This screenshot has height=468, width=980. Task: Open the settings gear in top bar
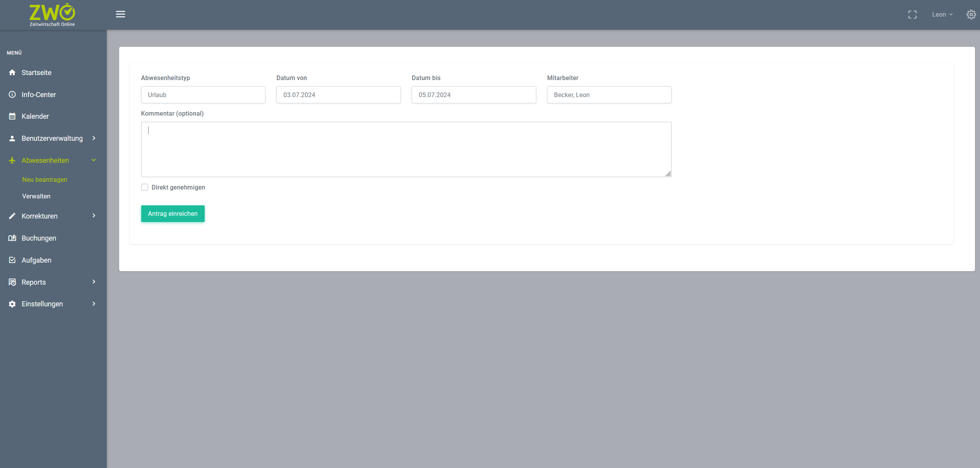971,15
